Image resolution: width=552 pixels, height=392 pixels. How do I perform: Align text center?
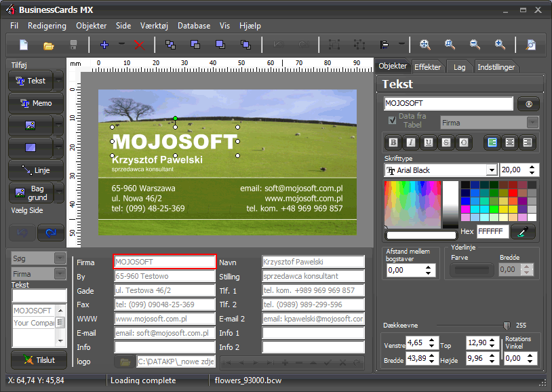[x=510, y=142]
